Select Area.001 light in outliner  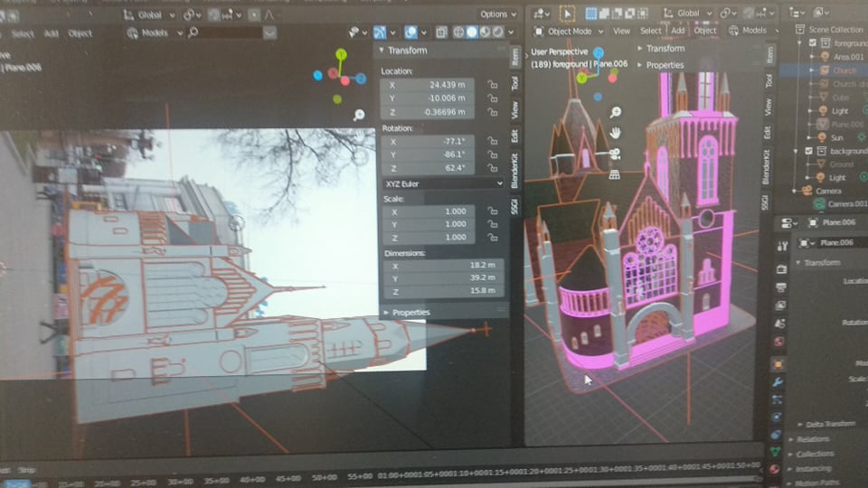847,56
